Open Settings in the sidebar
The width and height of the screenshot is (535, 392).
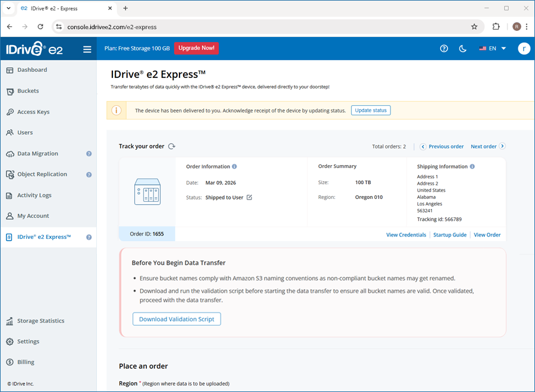(28, 342)
